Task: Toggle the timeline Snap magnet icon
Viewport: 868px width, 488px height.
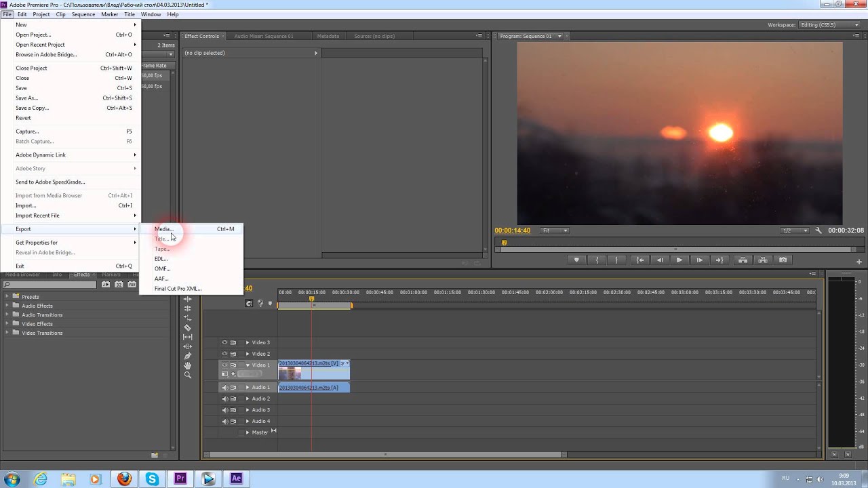Action: 249,303
